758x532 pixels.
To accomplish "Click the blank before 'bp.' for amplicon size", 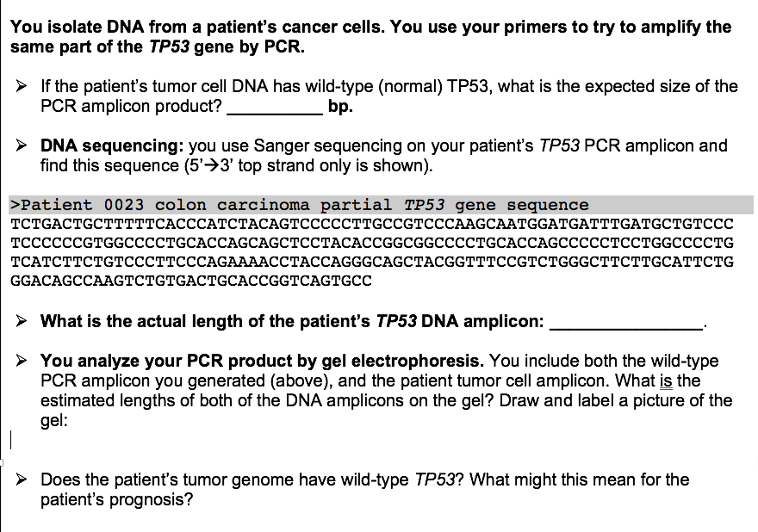I will tap(275, 106).
